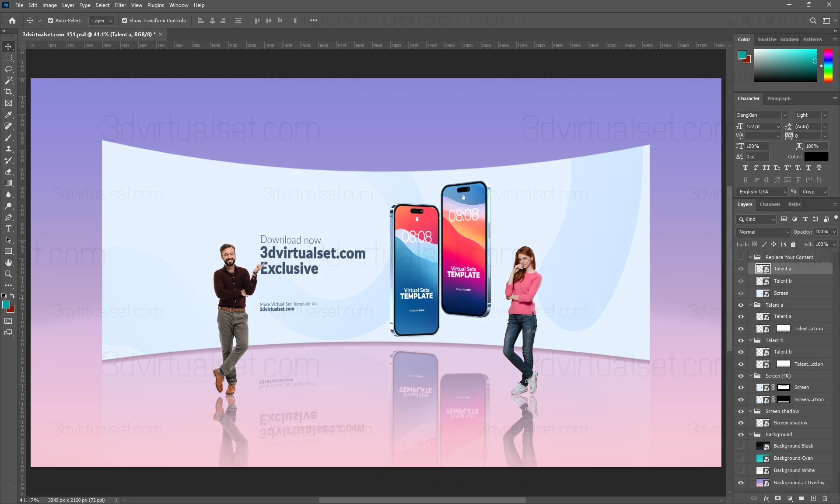Collapse the Background layer group

coord(751,434)
